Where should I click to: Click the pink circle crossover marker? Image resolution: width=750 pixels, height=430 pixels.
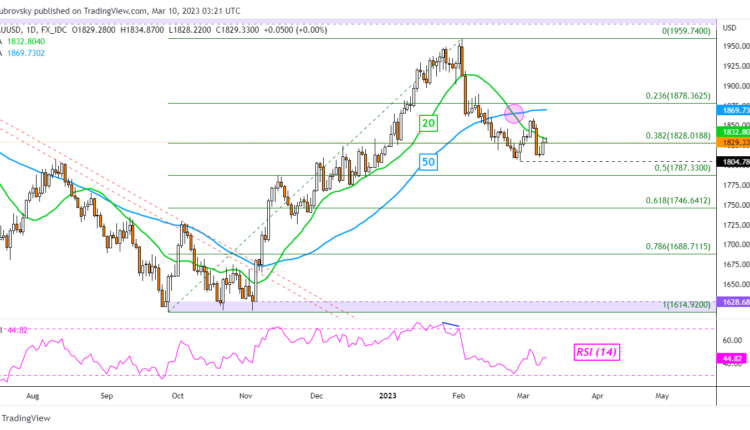pos(514,113)
